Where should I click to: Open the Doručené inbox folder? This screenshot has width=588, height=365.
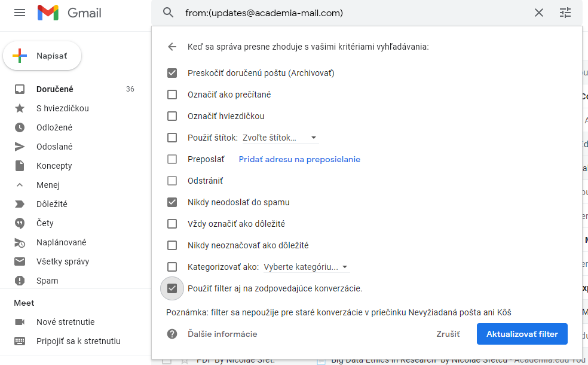tap(55, 89)
